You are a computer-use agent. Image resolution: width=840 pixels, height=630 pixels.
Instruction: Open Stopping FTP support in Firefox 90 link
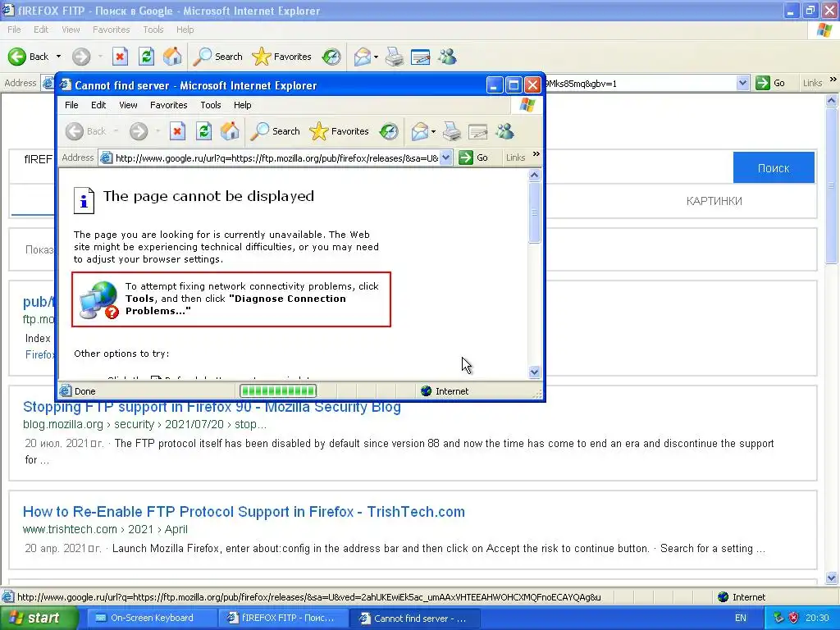pyautogui.click(x=212, y=407)
